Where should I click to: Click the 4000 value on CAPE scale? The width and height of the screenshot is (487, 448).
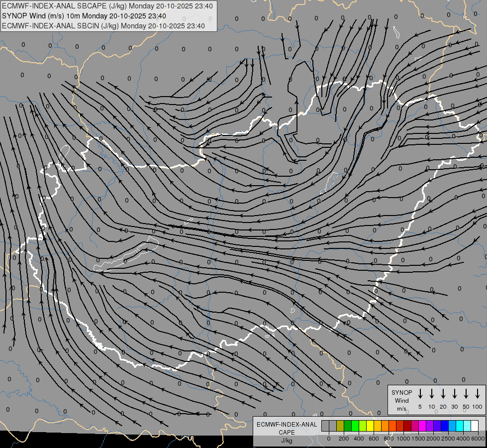tap(463, 439)
